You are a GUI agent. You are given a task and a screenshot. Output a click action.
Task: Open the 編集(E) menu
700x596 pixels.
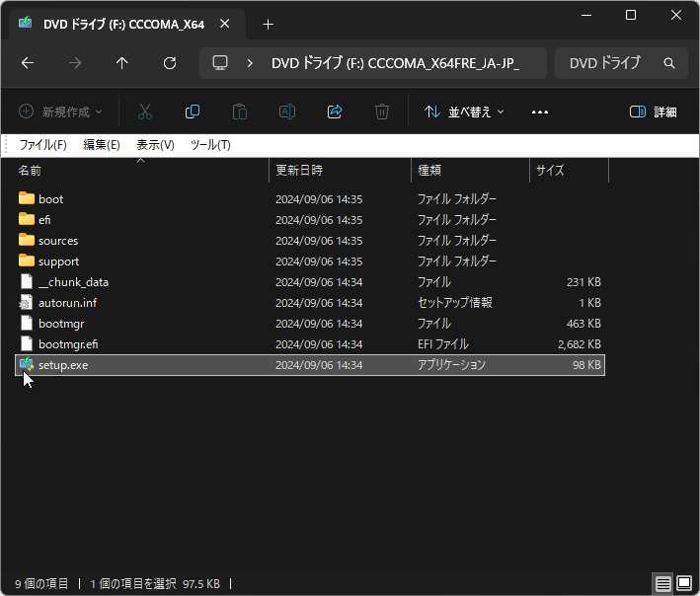coord(102,145)
